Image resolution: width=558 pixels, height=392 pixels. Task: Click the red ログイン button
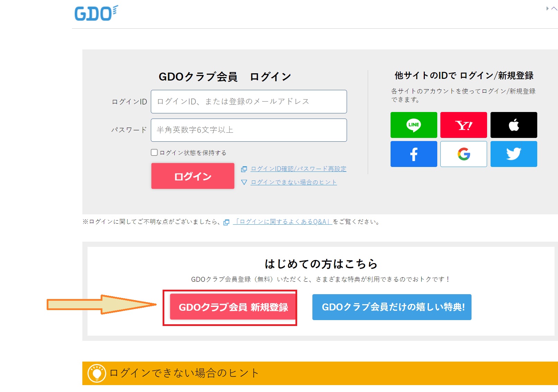(x=193, y=176)
